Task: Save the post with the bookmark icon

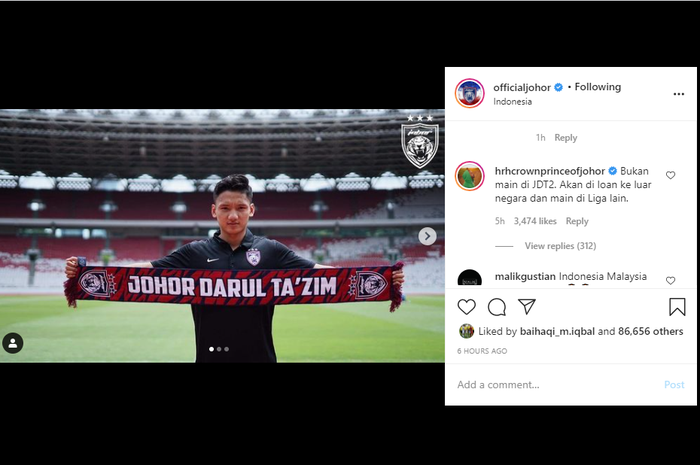Action: [677, 307]
